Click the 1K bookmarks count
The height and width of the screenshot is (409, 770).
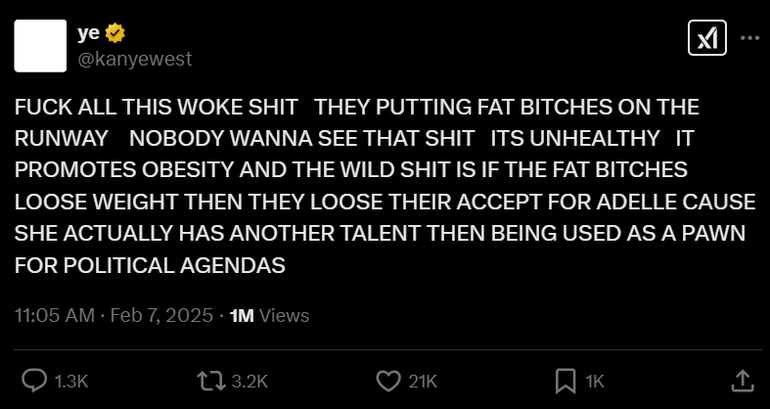click(x=595, y=382)
